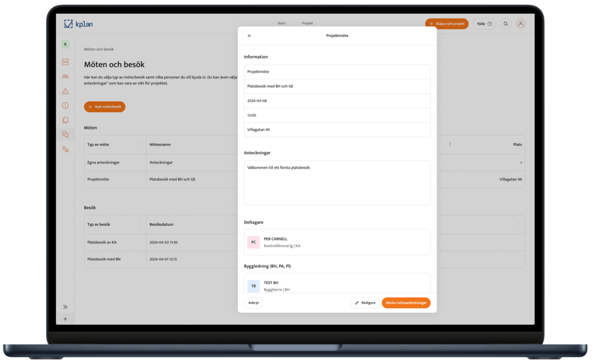Viewport: 592px width, 364px height.
Task: Expand the sidebar with double chevron
Action: tap(65, 307)
